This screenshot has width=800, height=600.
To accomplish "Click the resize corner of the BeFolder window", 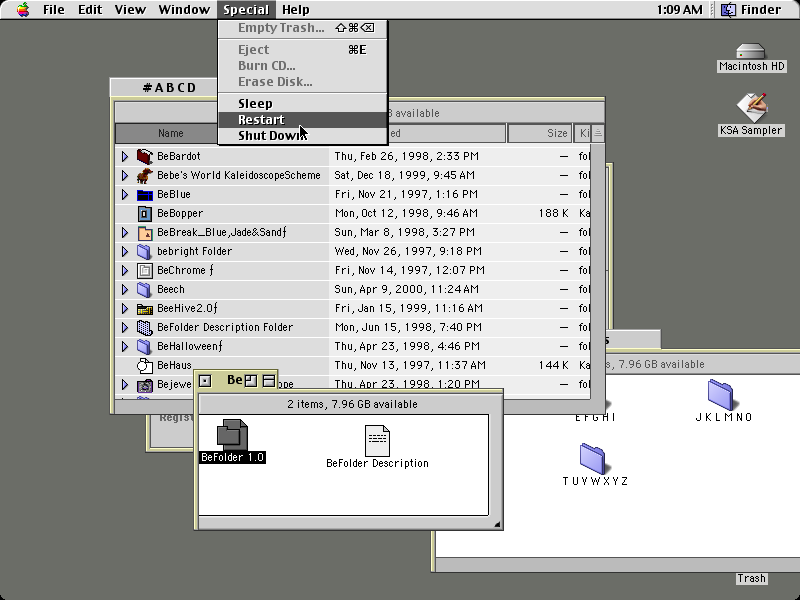I will click(x=496, y=524).
